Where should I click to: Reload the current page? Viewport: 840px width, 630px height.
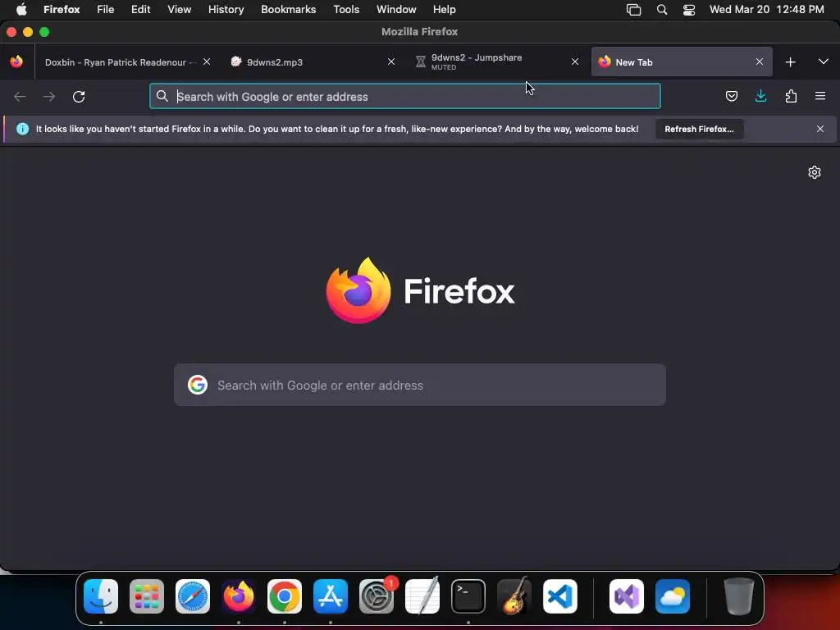tap(79, 97)
